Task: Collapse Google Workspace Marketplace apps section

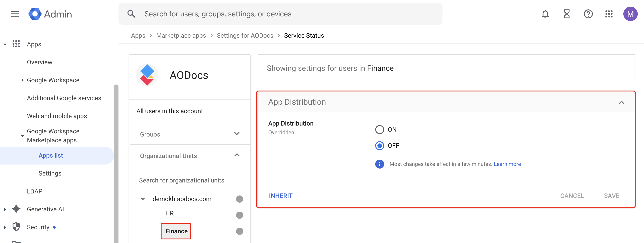Action: (22, 136)
